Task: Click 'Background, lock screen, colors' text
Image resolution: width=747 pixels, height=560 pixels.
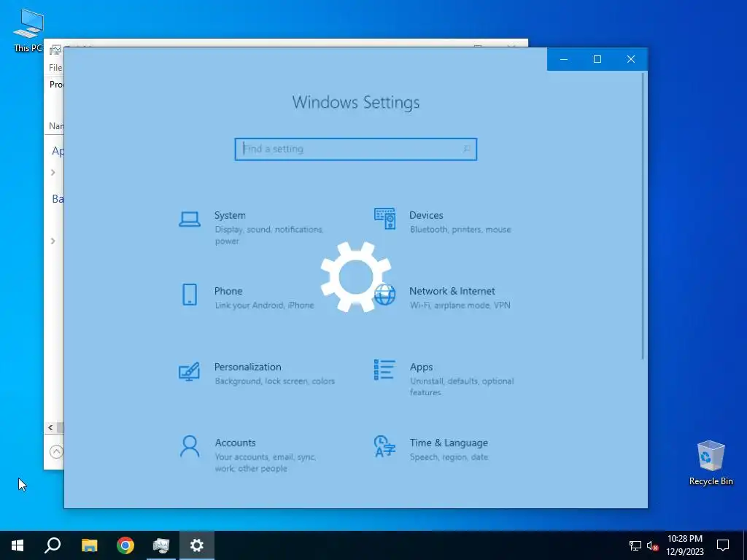Action: point(274,381)
